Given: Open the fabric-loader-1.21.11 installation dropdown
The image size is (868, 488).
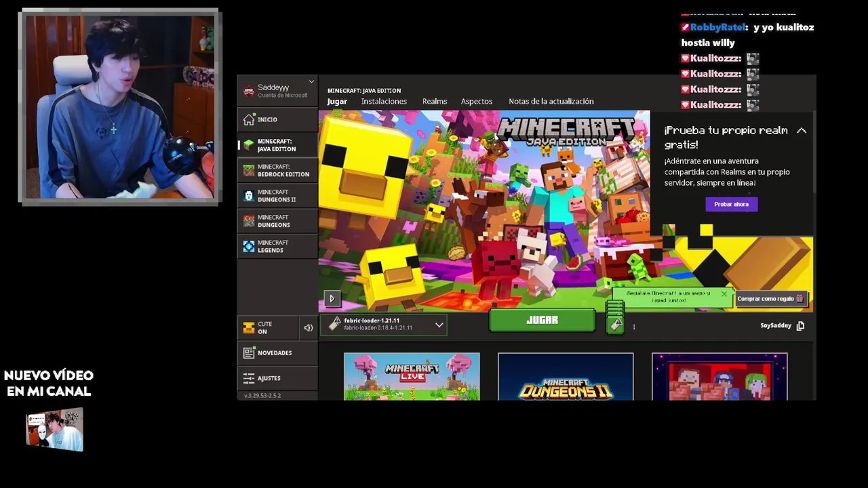Looking at the screenshot, I should pyautogui.click(x=384, y=325).
